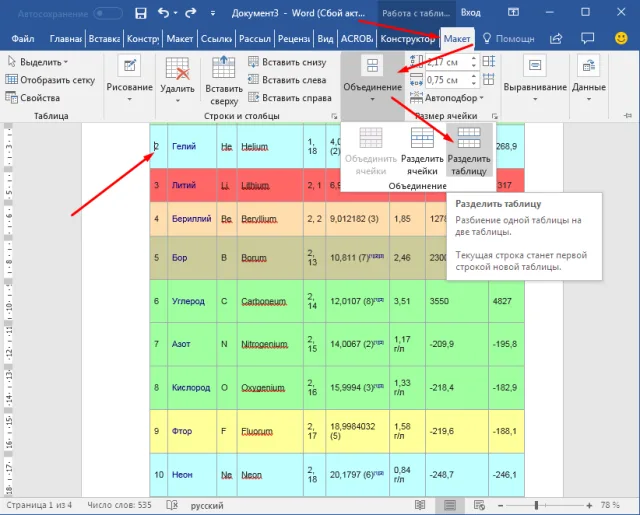This screenshot has width=640, height=515.
Task: Click the column width field 0,75 см
Action: point(447,80)
